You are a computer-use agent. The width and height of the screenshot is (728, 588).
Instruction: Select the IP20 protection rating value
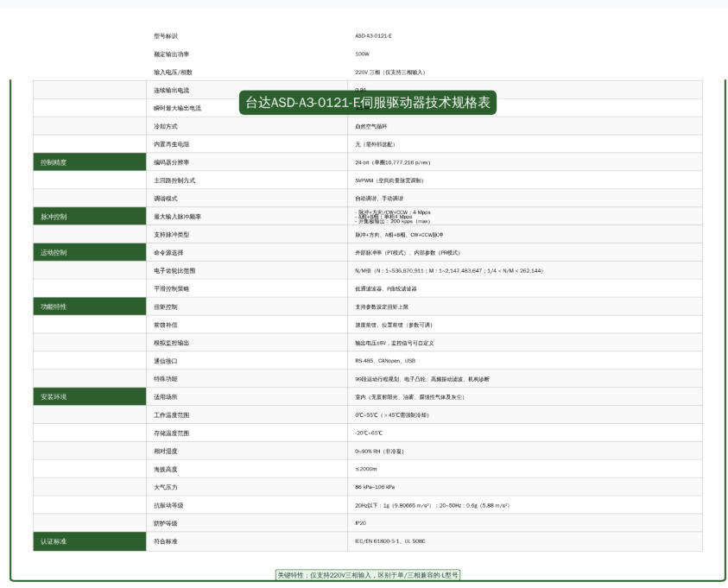pos(361,523)
